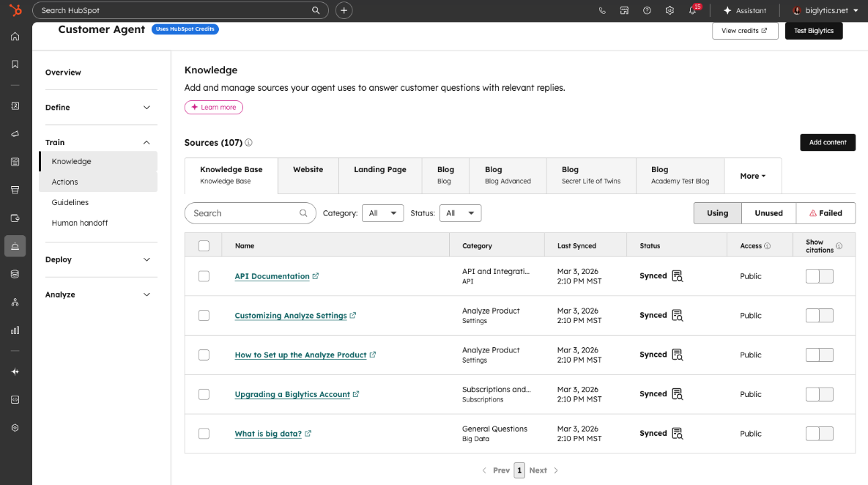This screenshot has width=868, height=485.
Task: Toggle show citations for What is big data?
Action: tap(819, 434)
